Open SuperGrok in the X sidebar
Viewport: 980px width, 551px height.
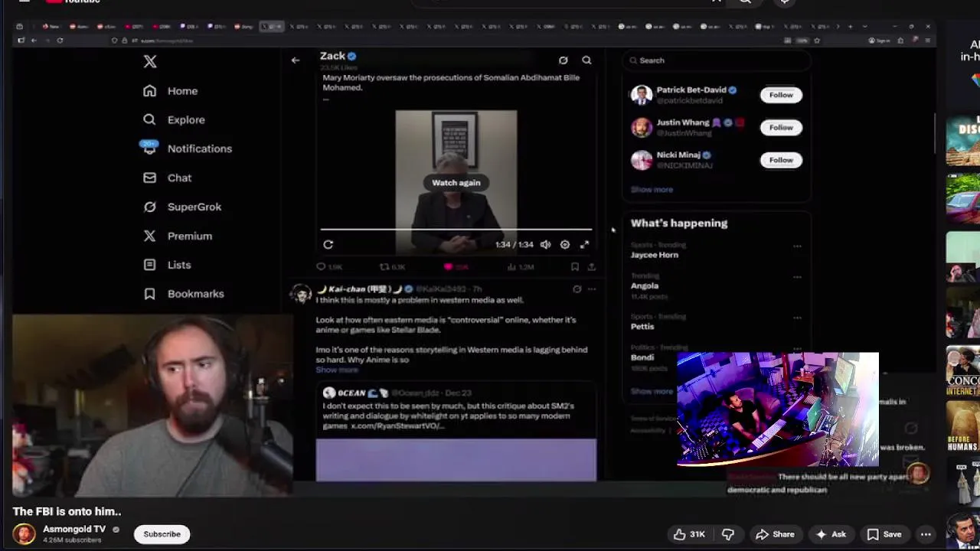(x=182, y=207)
